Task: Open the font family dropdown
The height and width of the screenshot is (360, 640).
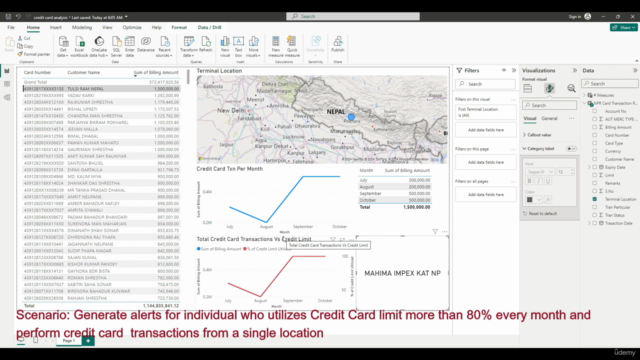Action: (x=539, y=172)
